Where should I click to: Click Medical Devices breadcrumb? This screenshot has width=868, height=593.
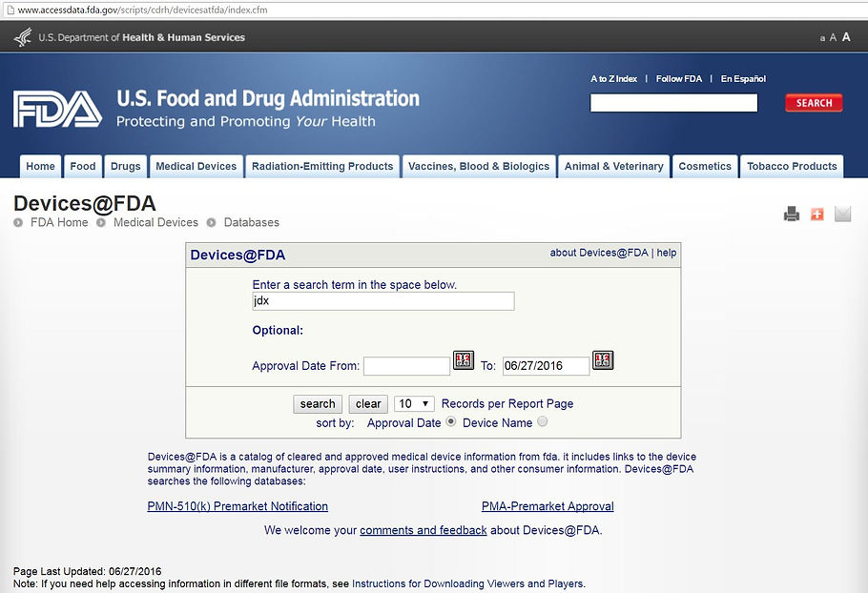pos(155,222)
